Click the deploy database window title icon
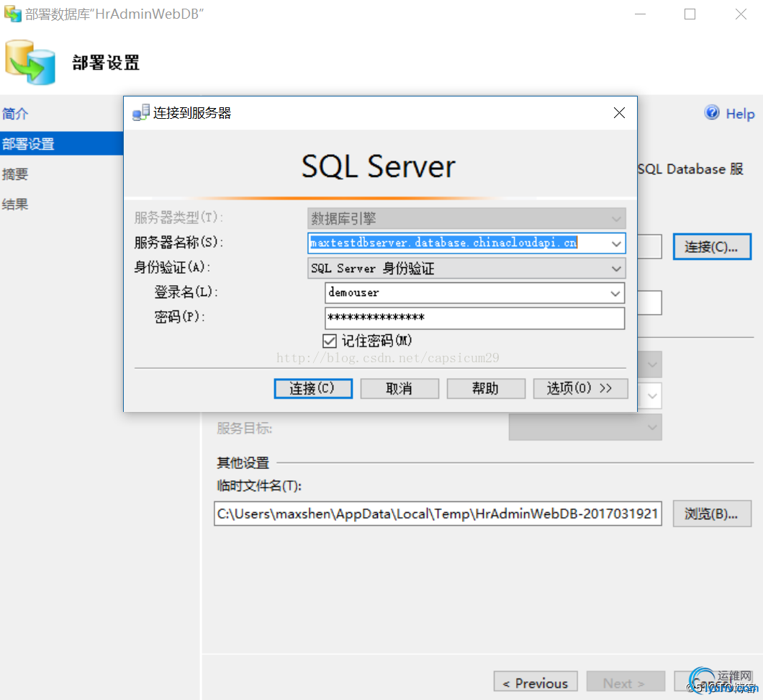This screenshot has height=700, width=763. pos(13,14)
